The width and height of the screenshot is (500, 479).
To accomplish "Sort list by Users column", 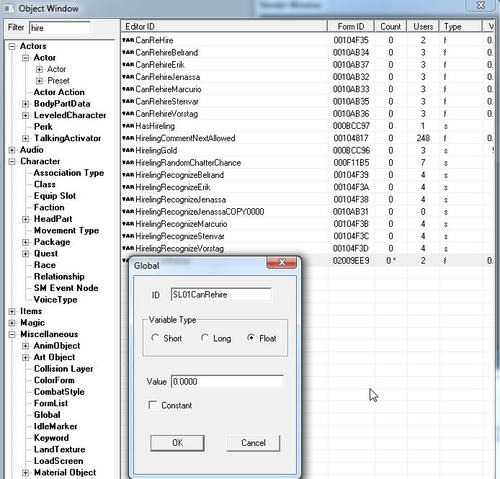I will (423, 26).
